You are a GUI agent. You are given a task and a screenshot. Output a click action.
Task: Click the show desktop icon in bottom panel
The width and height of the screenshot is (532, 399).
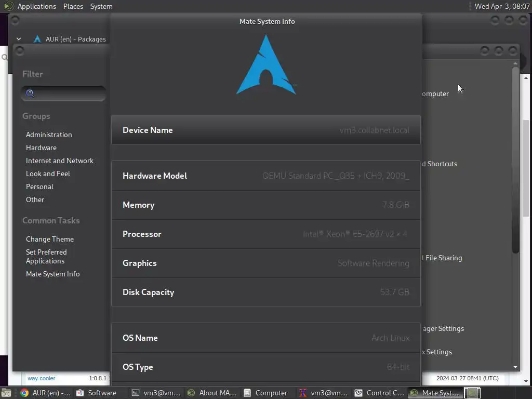[x=6, y=393]
